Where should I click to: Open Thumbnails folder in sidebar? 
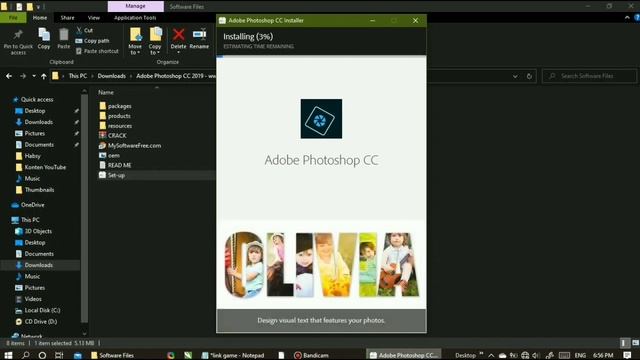pyautogui.click(x=39, y=190)
